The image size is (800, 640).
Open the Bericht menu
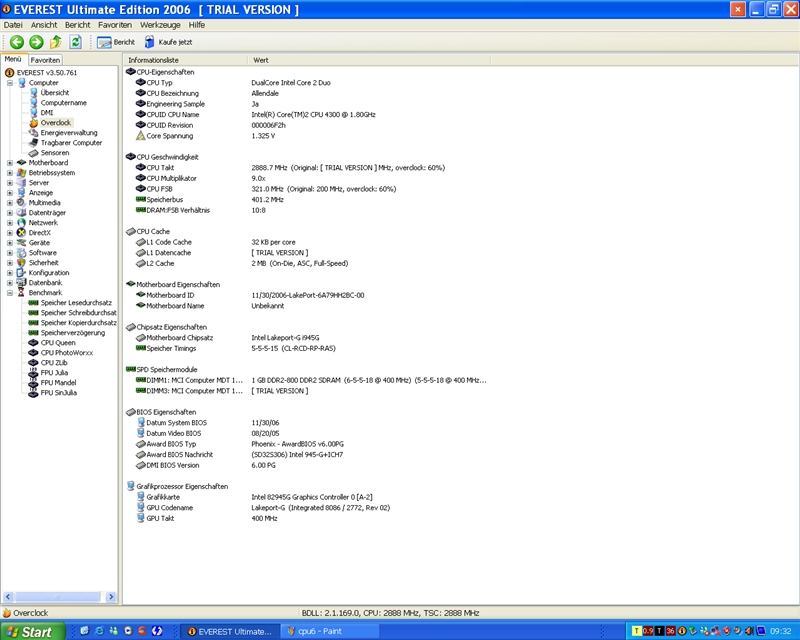click(77, 24)
